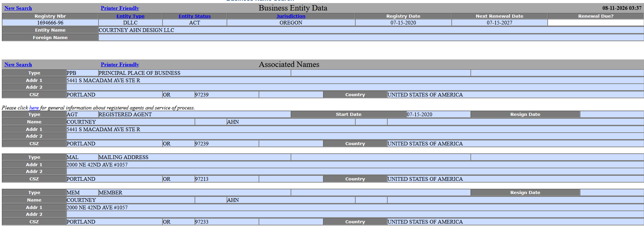
Task: Click the REGISTERED AGENT label
Action: pyautogui.click(x=125, y=115)
